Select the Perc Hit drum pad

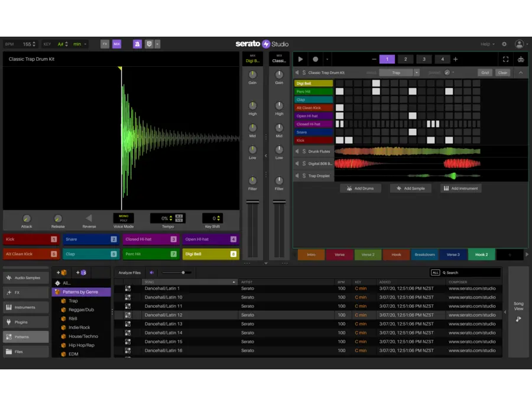coord(151,254)
